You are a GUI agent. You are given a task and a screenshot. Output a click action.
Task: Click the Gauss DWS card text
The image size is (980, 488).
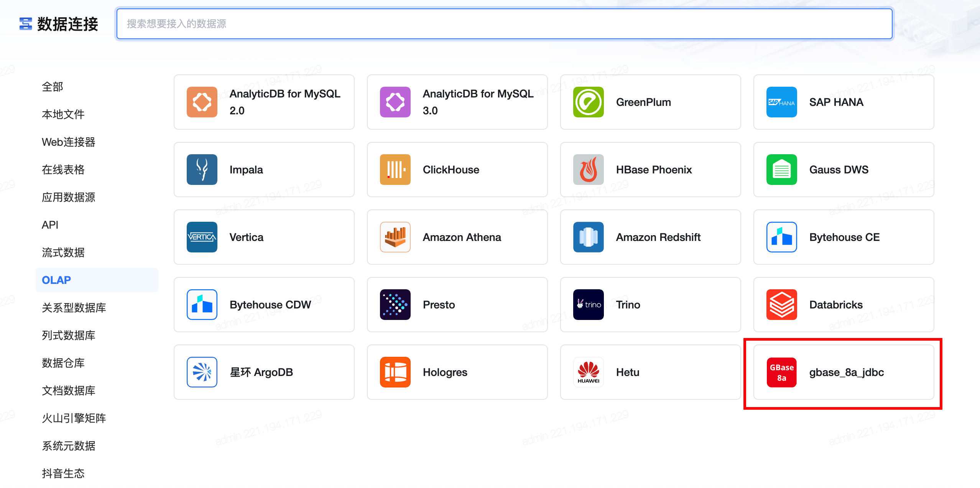tap(839, 170)
